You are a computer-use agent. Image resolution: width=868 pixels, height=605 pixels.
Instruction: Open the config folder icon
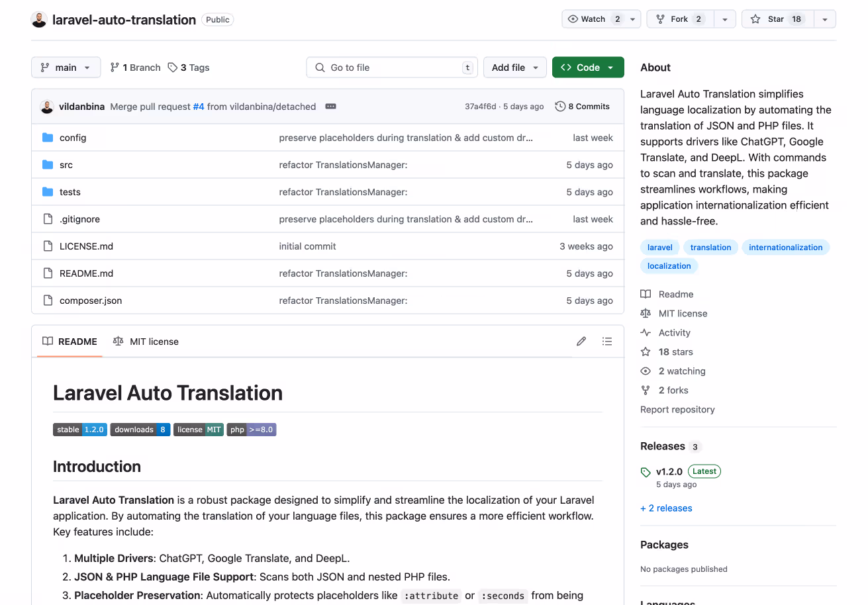pyautogui.click(x=48, y=138)
